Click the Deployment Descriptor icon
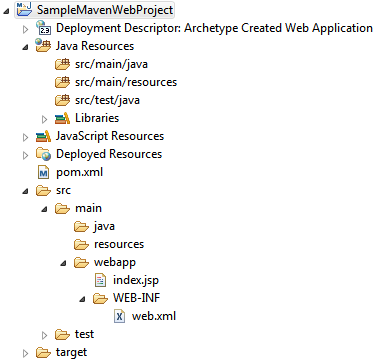Image resolution: width=379 pixels, height=361 pixels. click(43, 28)
